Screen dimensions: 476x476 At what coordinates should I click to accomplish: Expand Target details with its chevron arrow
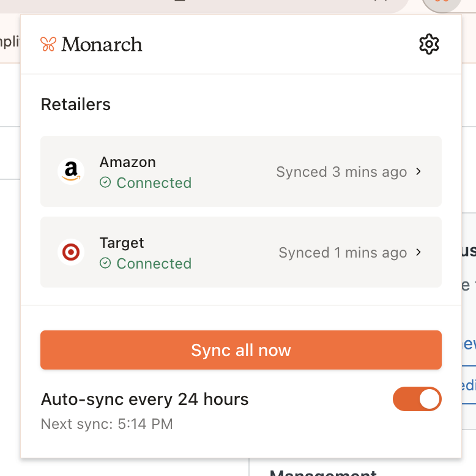click(x=418, y=252)
